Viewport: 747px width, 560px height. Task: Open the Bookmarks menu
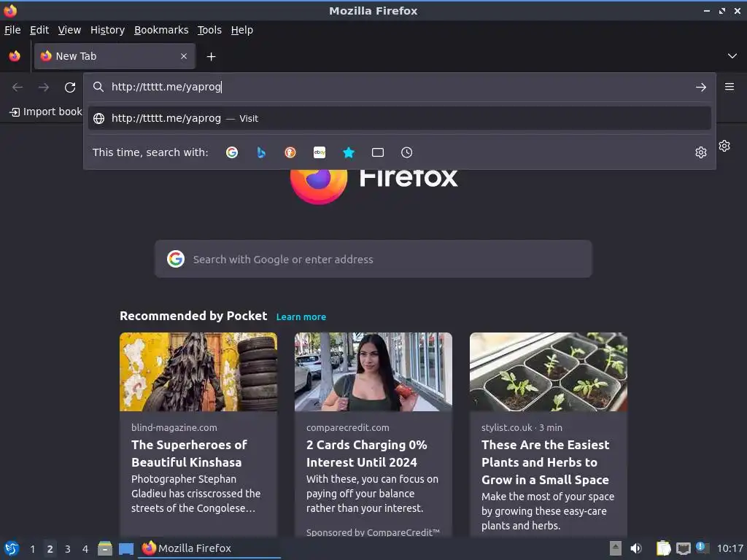(x=161, y=30)
